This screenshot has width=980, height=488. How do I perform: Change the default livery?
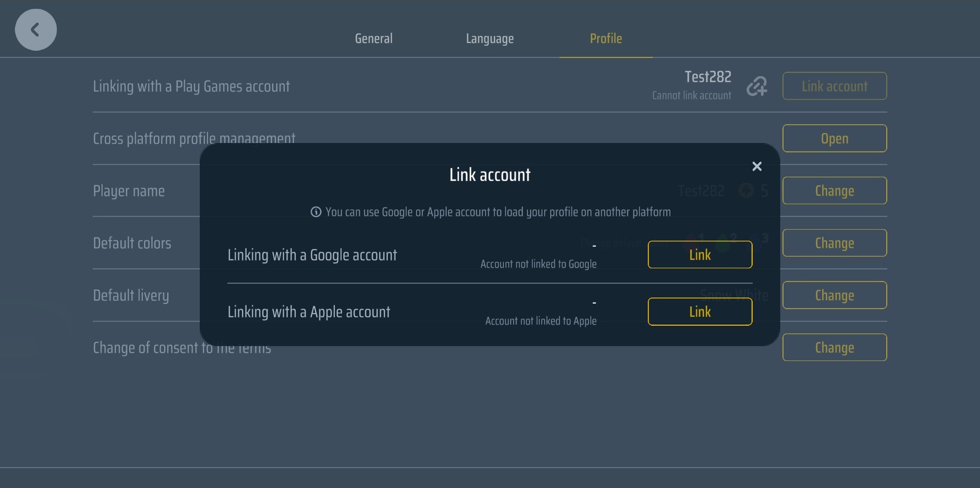click(834, 295)
